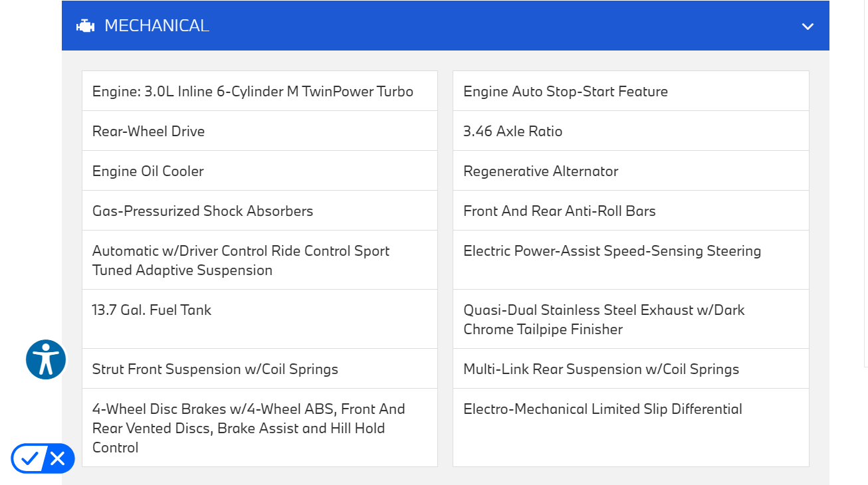Select the Engine 3.0L Inline 6-Cylinder row
868x485 pixels.
click(x=253, y=92)
